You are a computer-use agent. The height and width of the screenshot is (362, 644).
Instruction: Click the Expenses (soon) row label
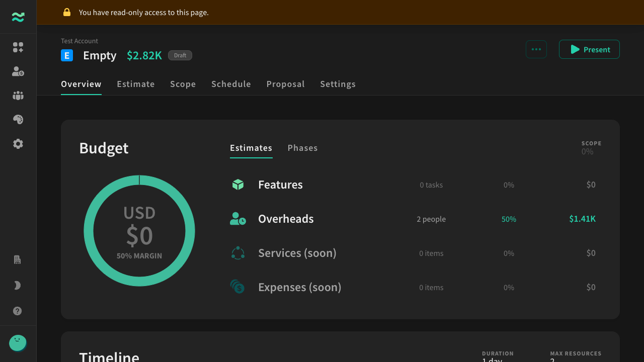click(x=300, y=287)
